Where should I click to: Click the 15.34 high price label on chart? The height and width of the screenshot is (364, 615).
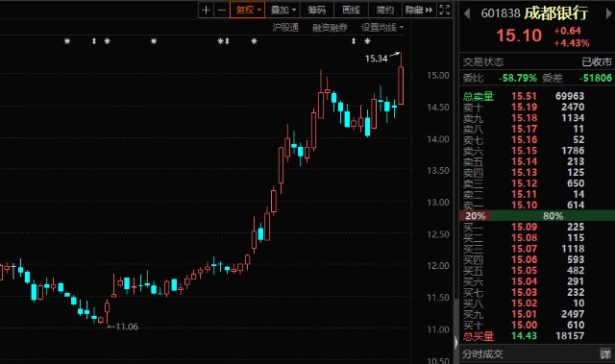coord(376,59)
